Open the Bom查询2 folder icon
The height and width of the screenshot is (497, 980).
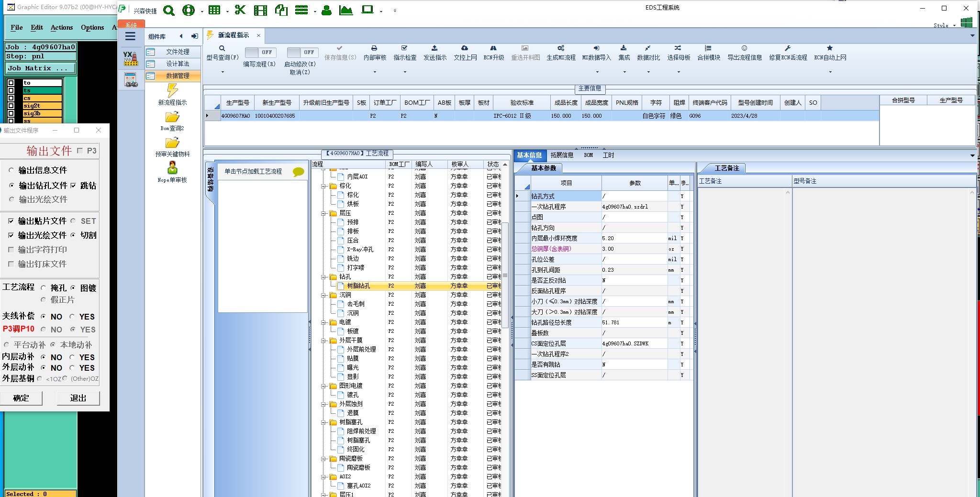pyautogui.click(x=172, y=117)
